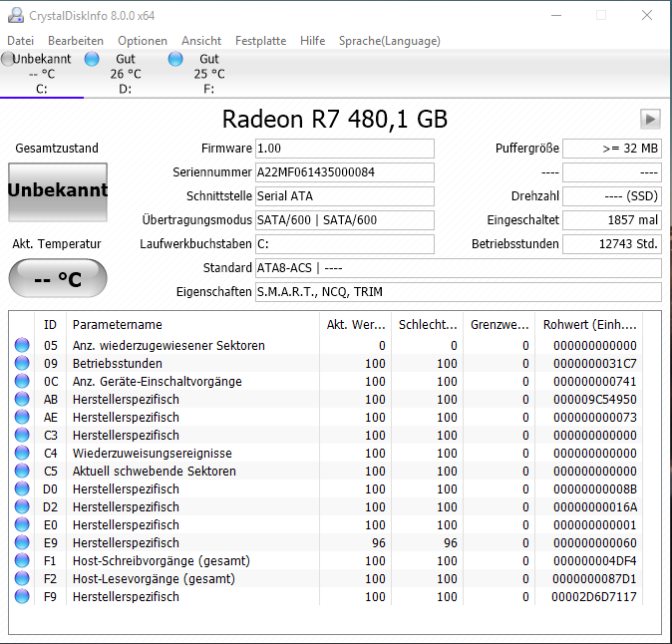Click the Grenzwe... column header
The width and height of the screenshot is (672, 644).
[500, 325]
